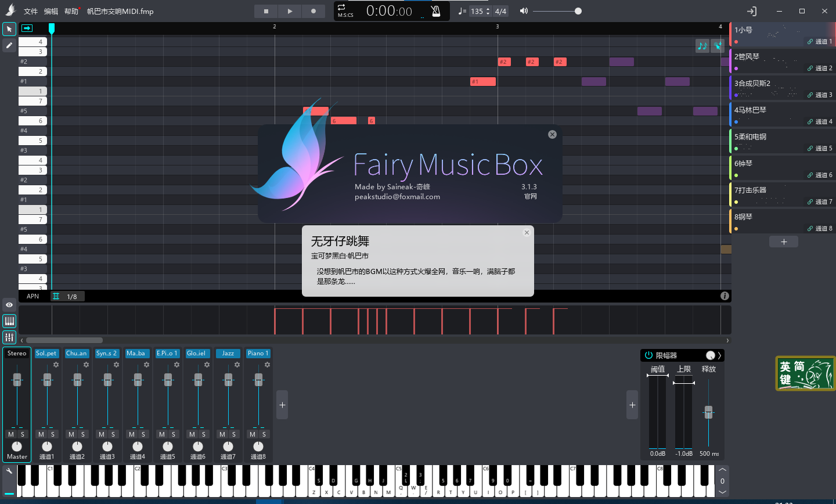This screenshot has height=504, width=836.
Task: Open settings gear for 通道8 mixer strip
Action: (x=267, y=365)
